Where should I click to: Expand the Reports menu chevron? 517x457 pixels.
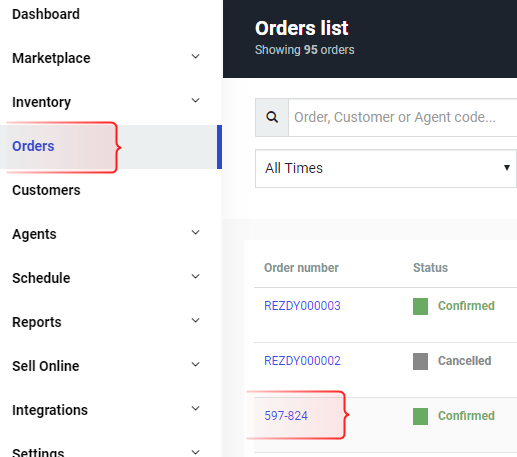[x=196, y=321]
